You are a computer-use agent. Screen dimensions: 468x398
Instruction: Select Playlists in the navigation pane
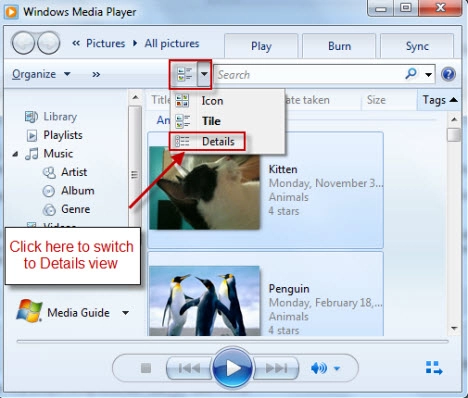[x=63, y=135]
